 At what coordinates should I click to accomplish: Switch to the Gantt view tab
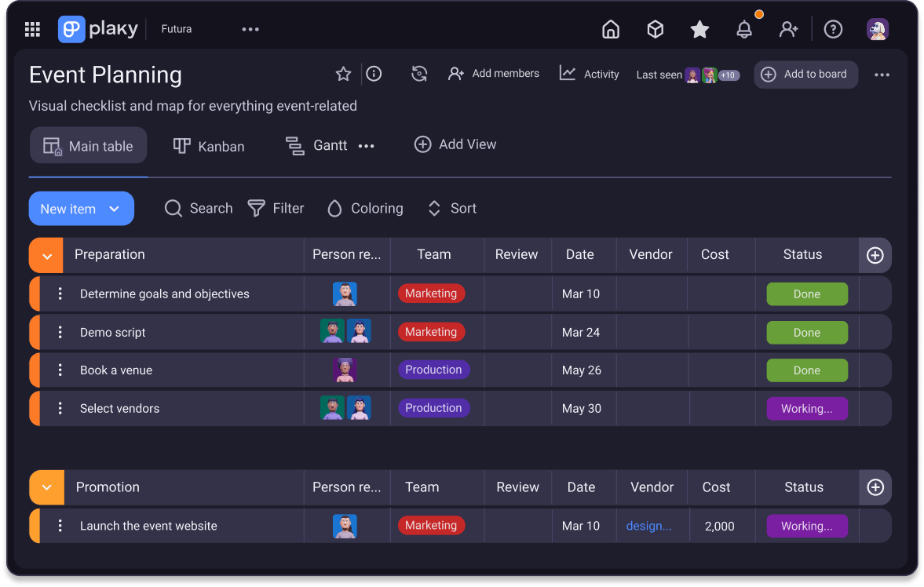(x=317, y=146)
